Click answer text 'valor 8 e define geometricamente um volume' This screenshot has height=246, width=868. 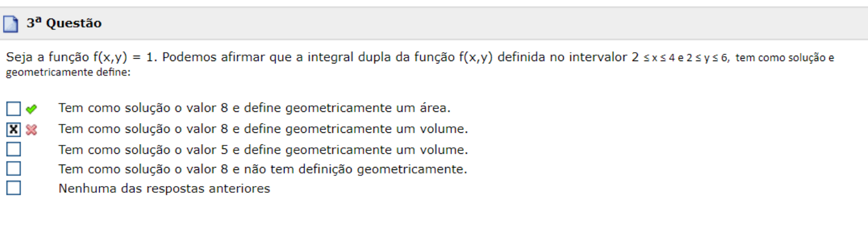pyautogui.click(x=263, y=129)
